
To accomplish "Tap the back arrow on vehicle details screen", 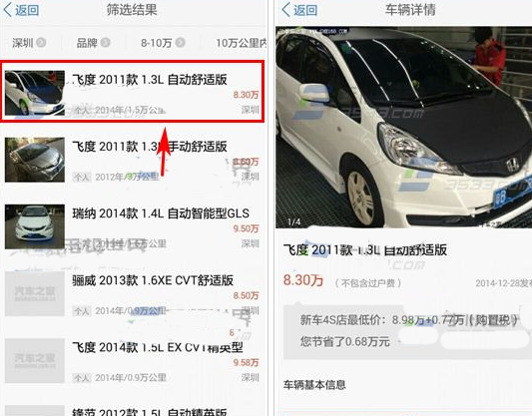I will [x=299, y=10].
